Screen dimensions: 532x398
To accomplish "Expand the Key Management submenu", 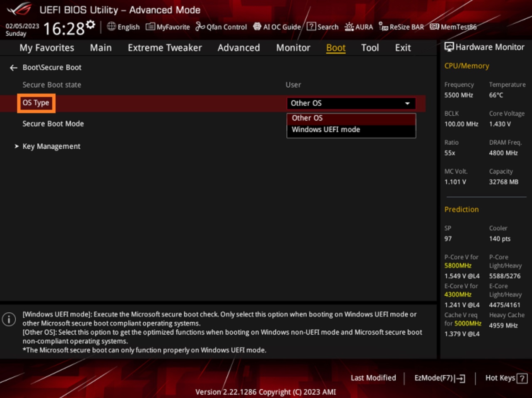I will (52, 146).
